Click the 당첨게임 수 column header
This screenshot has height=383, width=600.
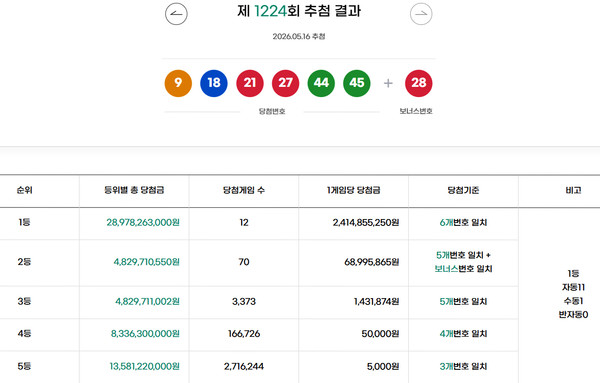(x=244, y=190)
